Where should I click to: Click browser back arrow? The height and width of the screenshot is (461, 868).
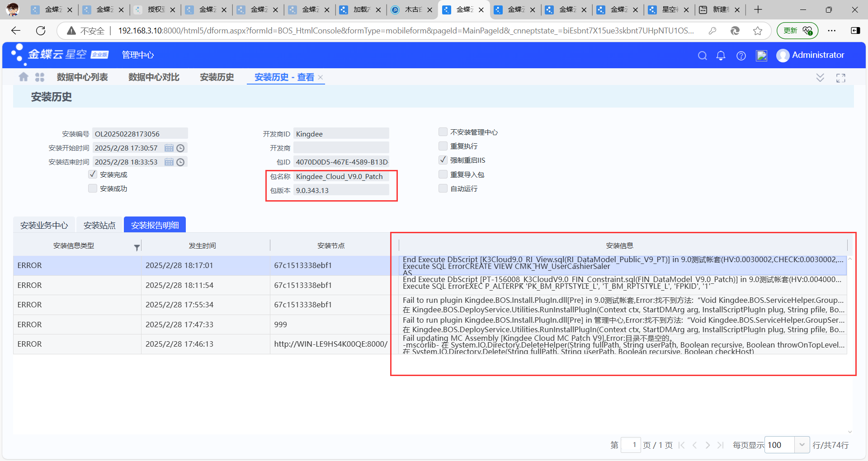pyautogui.click(x=16, y=30)
